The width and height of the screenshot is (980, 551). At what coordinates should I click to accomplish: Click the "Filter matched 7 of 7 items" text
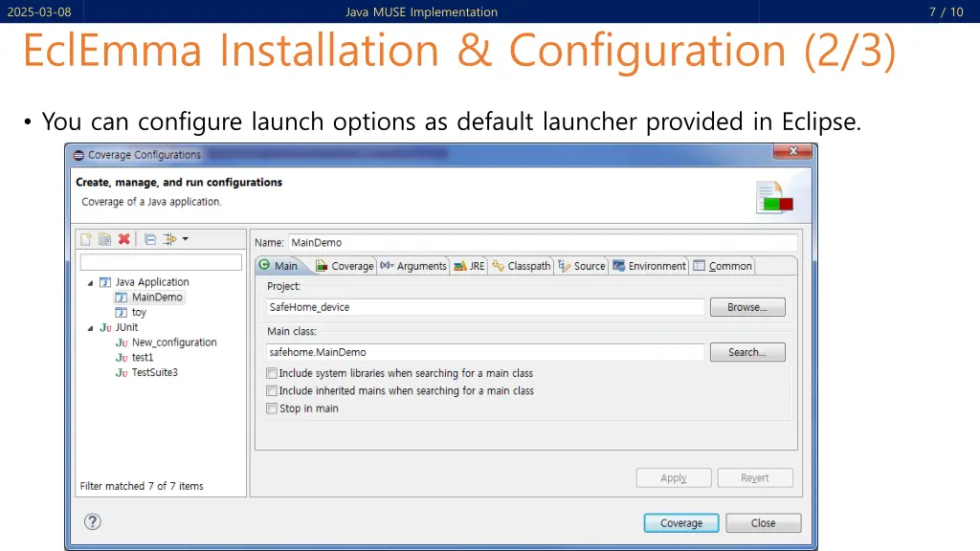point(142,486)
